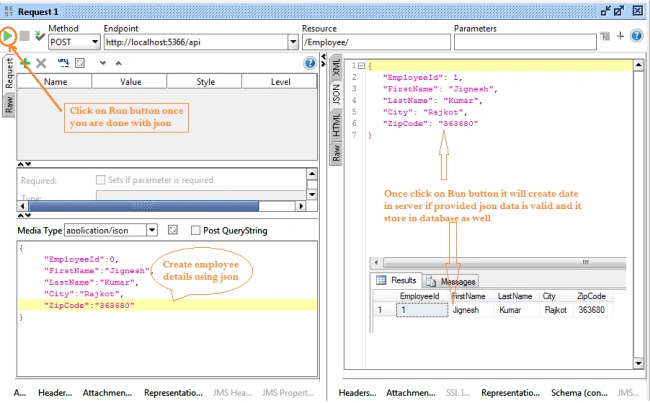Click scroll-down arrow in parameter details pane
Image resolution: width=650 pixels, height=403 pixels.
tap(312, 194)
